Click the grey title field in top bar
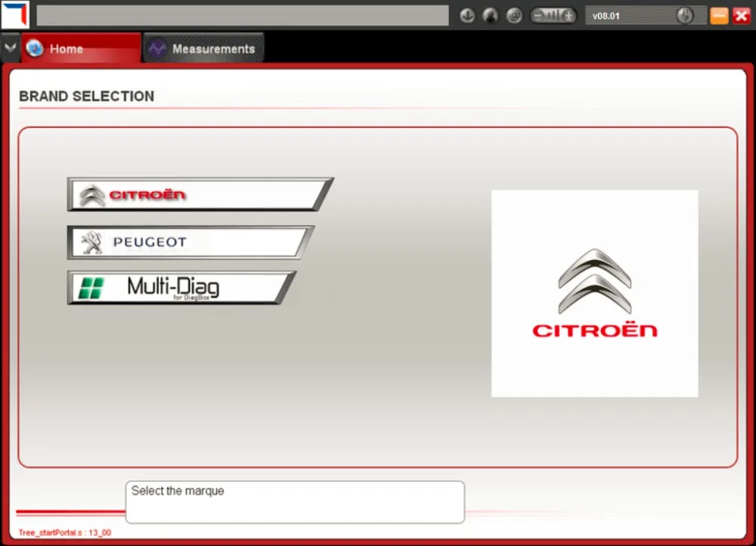The image size is (756, 546). (243, 15)
